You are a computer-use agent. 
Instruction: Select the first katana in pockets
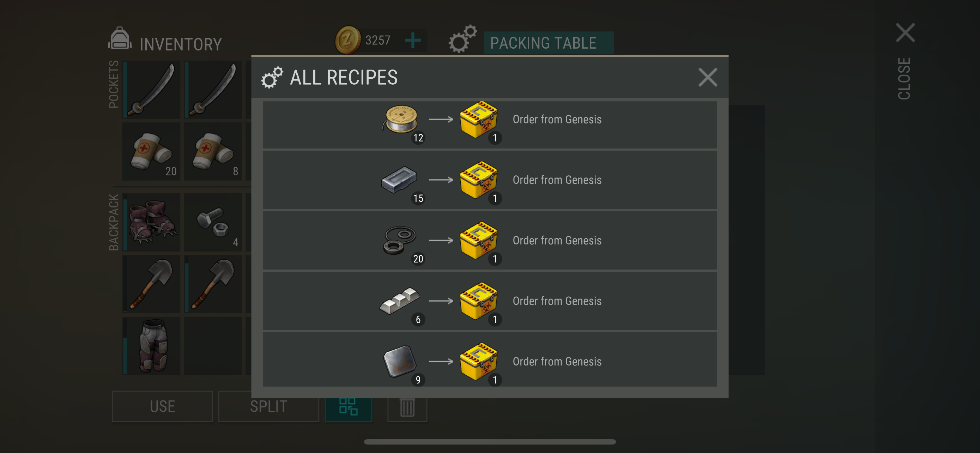151,90
